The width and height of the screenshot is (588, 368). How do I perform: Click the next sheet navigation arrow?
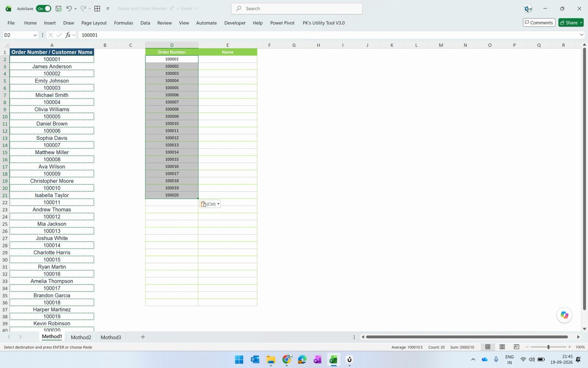pyautogui.click(x=21, y=337)
